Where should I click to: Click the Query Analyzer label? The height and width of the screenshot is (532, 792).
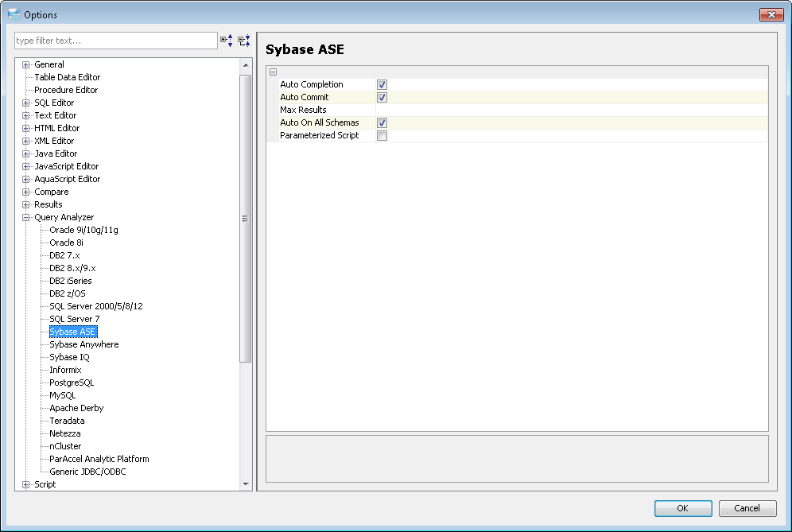[x=64, y=217]
